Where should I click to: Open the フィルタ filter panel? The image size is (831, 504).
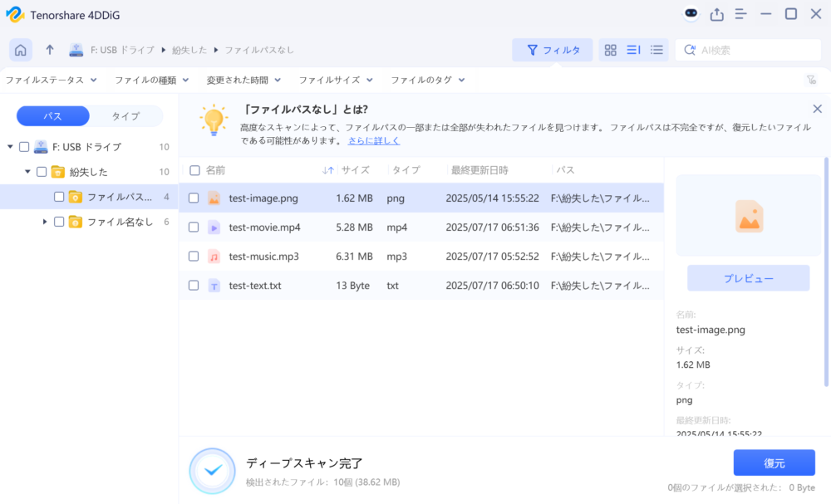552,50
